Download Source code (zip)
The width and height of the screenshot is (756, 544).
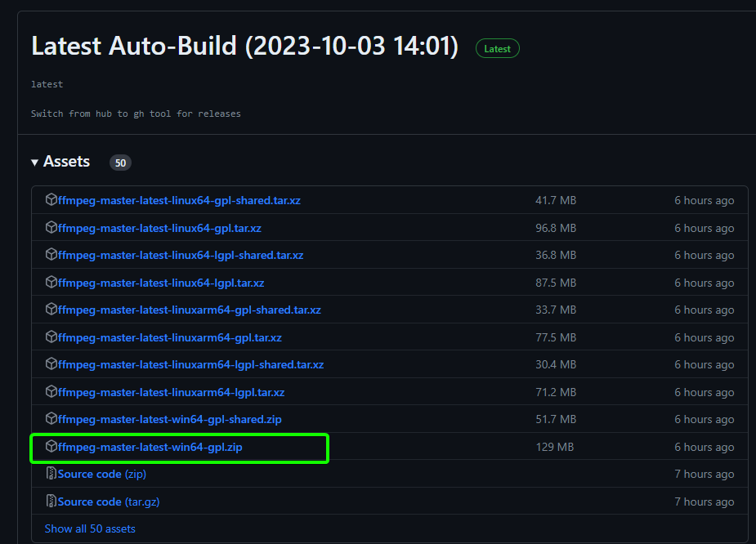click(101, 474)
